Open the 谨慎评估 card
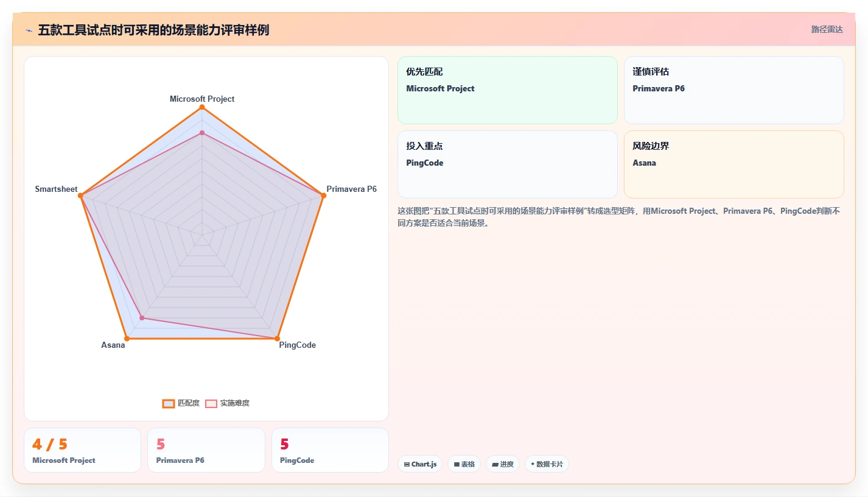This screenshot has height=497, width=868. (x=734, y=90)
